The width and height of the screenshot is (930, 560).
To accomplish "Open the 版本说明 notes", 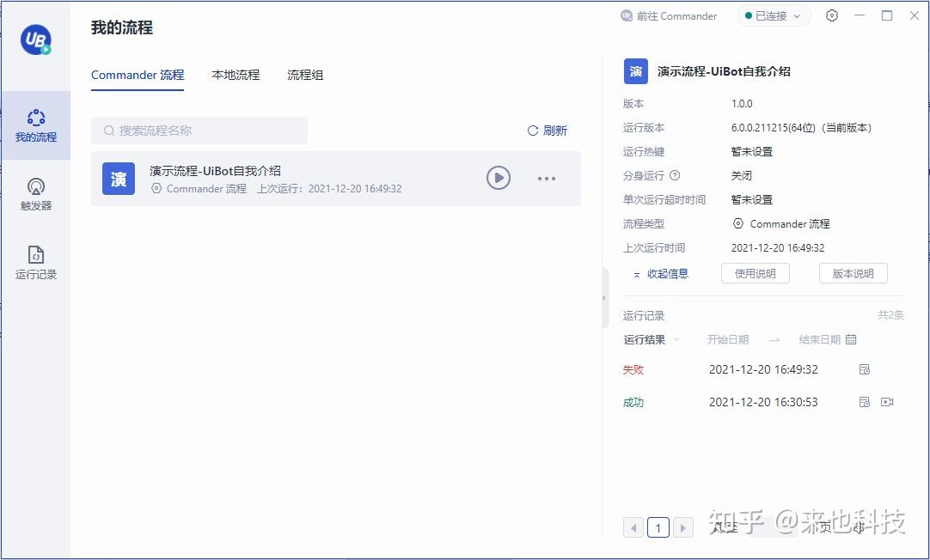I will click(x=853, y=272).
